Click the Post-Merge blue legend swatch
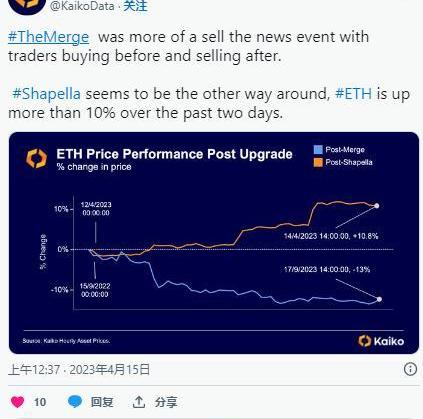 pos(318,149)
